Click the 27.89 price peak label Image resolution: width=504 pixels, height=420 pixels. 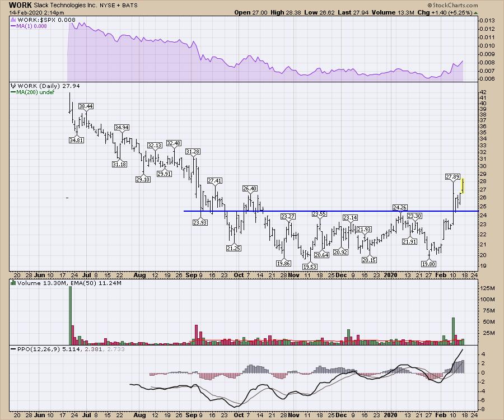(452, 176)
